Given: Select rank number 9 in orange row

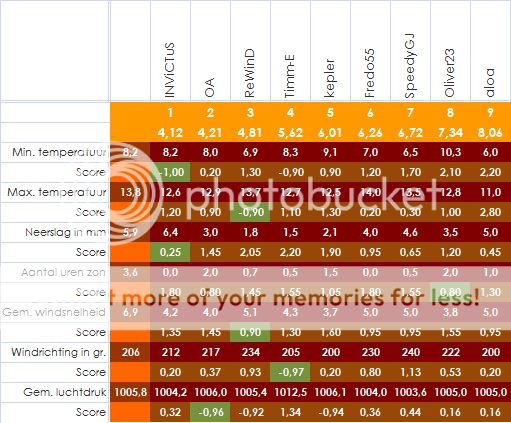Looking at the screenshot, I should point(490,113).
